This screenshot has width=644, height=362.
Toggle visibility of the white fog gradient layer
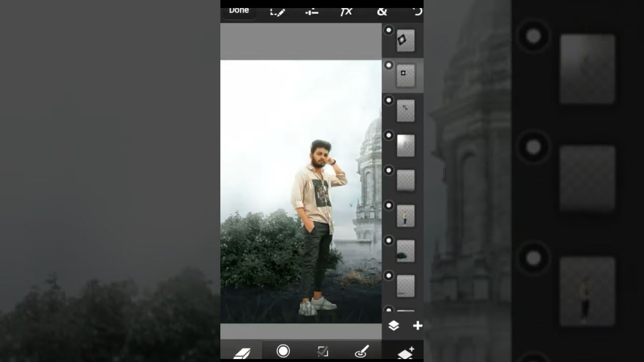pyautogui.click(x=388, y=136)
